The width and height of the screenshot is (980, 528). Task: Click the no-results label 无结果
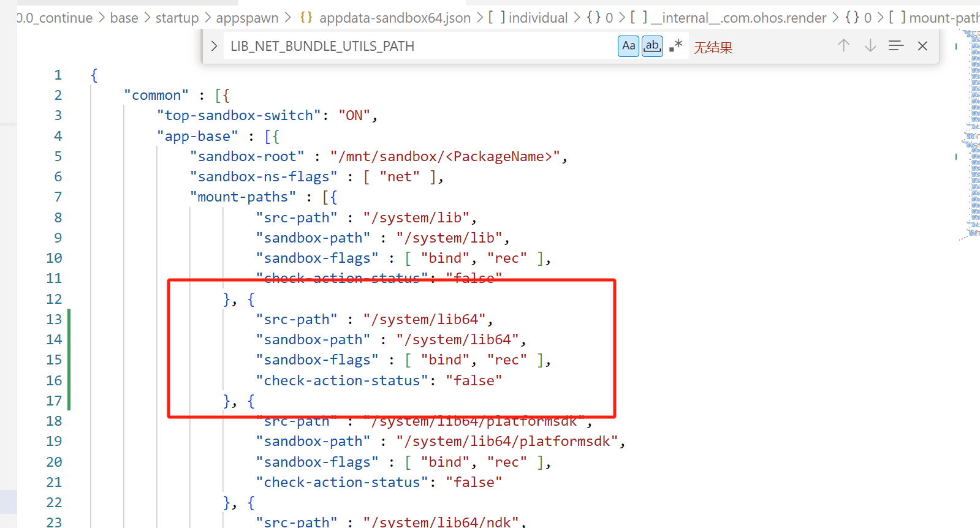coord(713,47)
